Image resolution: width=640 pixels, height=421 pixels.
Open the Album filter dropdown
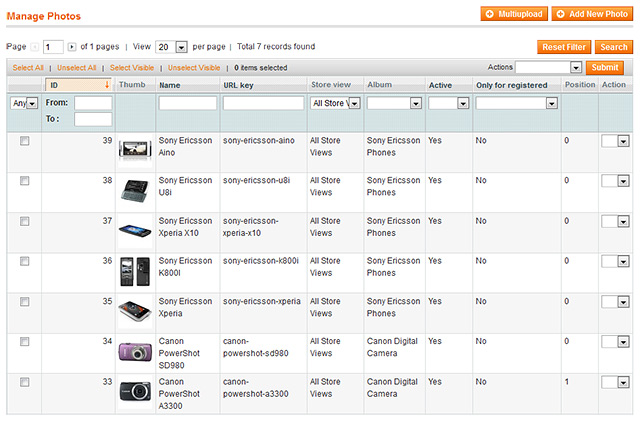coord(394,103)
